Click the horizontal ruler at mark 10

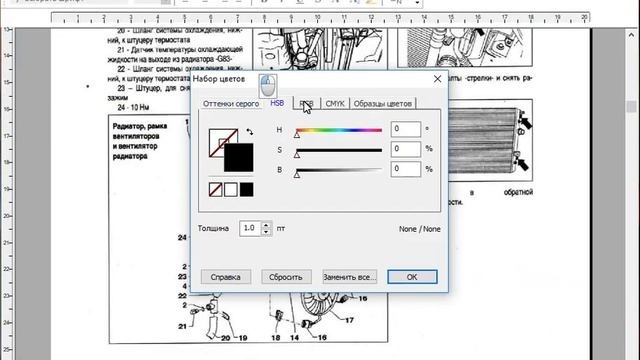pyautogui.click(x=318, y=18)
